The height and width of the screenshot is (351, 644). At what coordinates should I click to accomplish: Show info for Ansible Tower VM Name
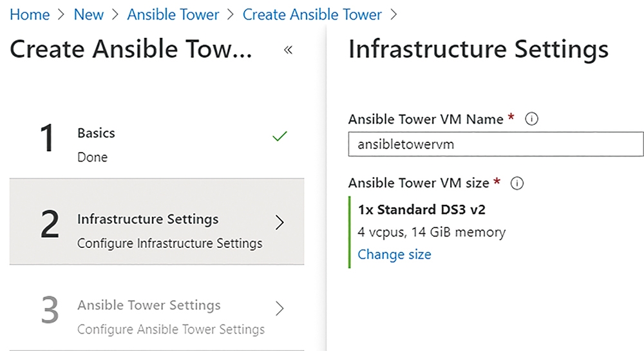(531, 119)
